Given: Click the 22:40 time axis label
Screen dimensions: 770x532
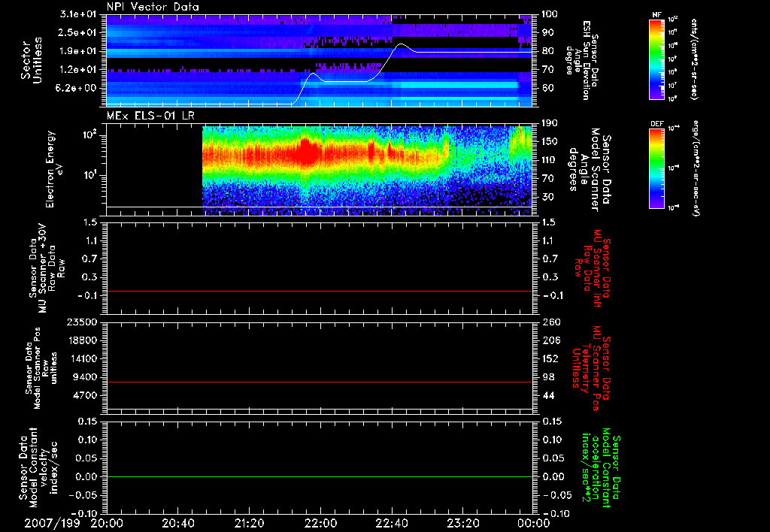Looking at the screenshot, I should pos(391,524).
